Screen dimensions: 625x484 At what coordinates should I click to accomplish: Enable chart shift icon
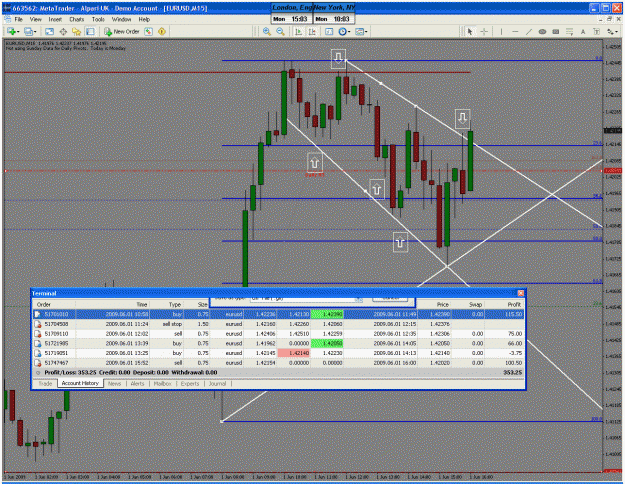(312, 31)
